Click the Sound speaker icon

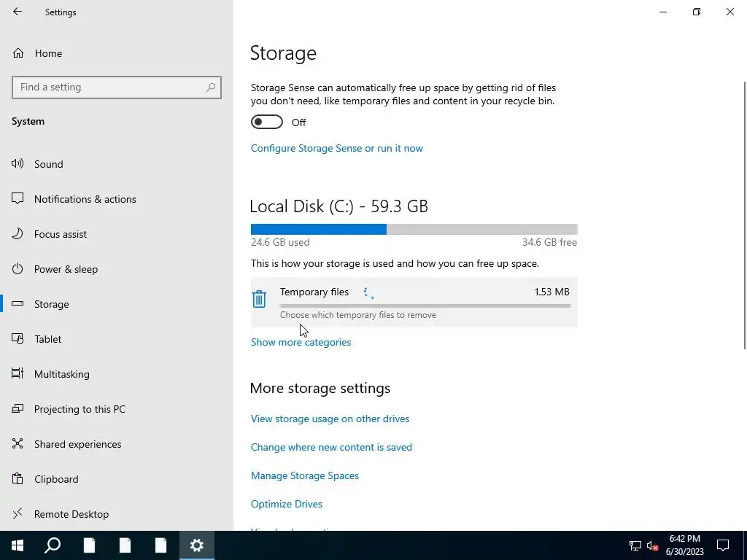pyautogui.click(x=18, y=164)
